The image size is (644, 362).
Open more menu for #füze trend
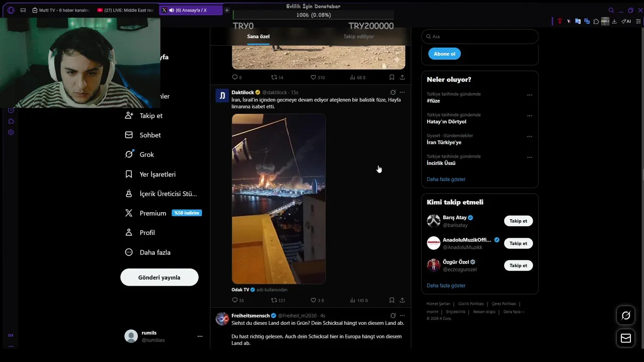pos(529,95)
